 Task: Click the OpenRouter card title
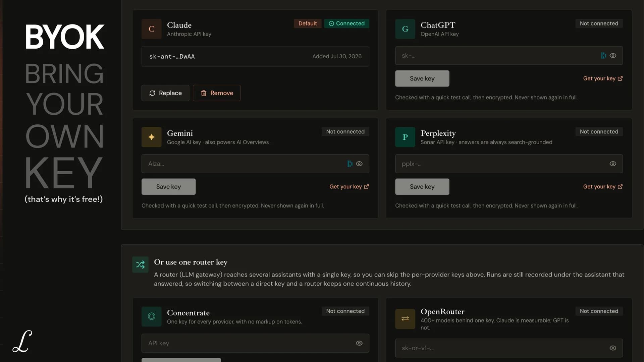point(442,311)
